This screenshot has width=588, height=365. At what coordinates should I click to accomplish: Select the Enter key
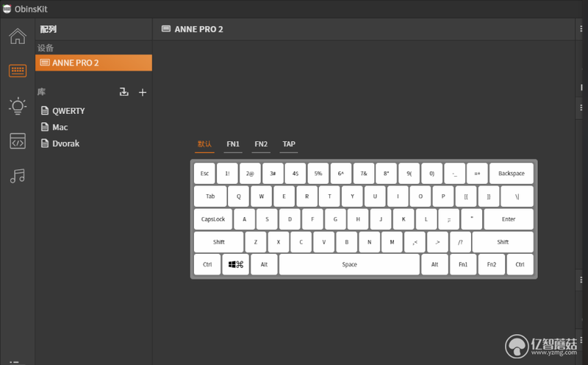(509, 219)
